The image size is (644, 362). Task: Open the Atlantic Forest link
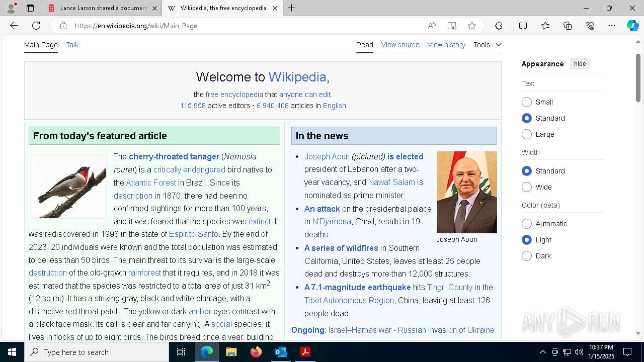point(151,183)
